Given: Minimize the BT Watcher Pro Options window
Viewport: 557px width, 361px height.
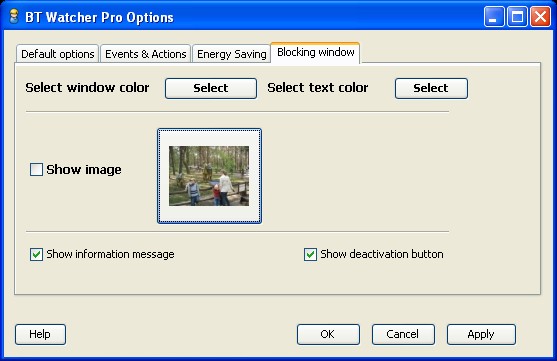Looking at the screenshot, I should pyautogui.click(x=493, y=17).
